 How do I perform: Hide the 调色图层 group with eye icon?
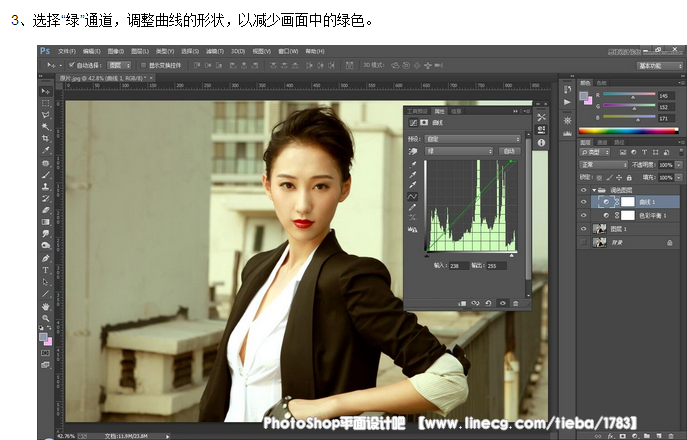pyautogui.click(x=583, y=190)
